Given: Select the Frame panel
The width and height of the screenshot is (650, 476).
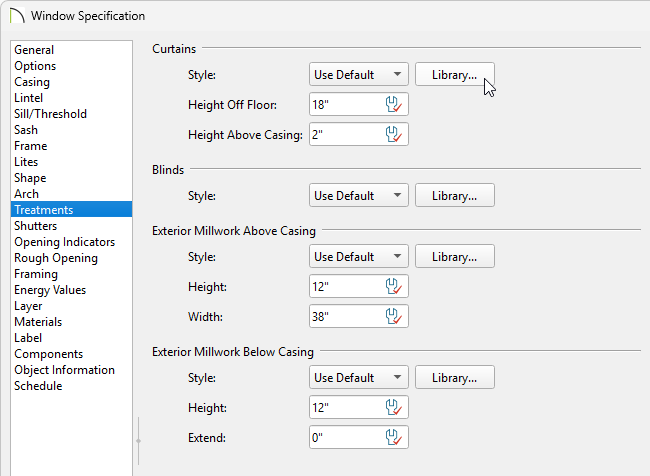Looking at the screenshot, I should coord(71,146).
